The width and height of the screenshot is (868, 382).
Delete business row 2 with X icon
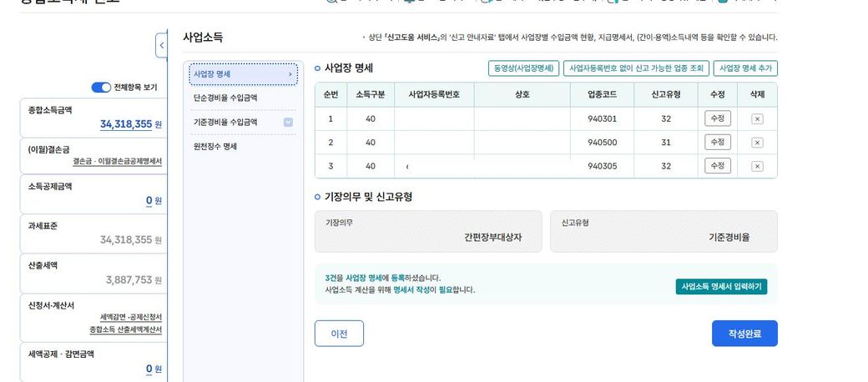pyautogui.click(x=757, y=143)
